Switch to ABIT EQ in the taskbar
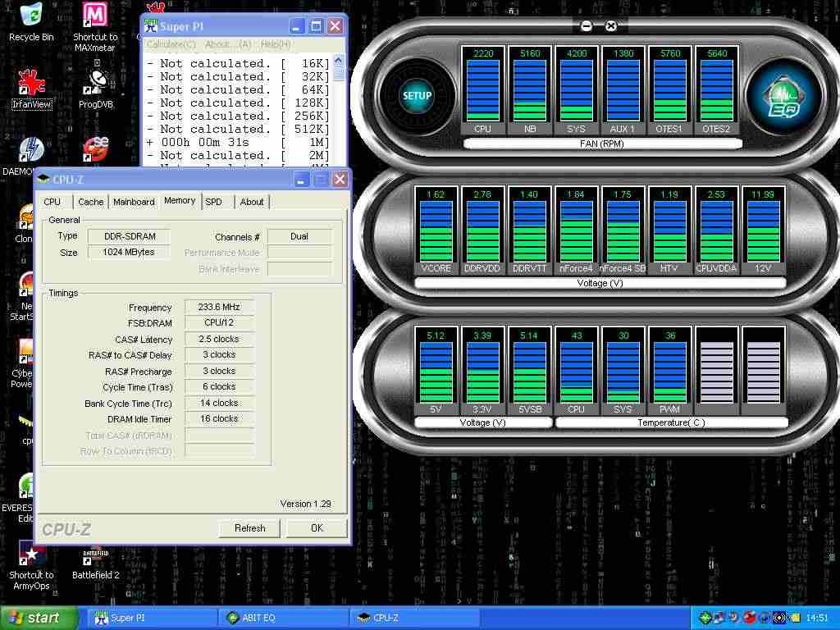The height and width of the screenshot is (630, 840). 283,618
